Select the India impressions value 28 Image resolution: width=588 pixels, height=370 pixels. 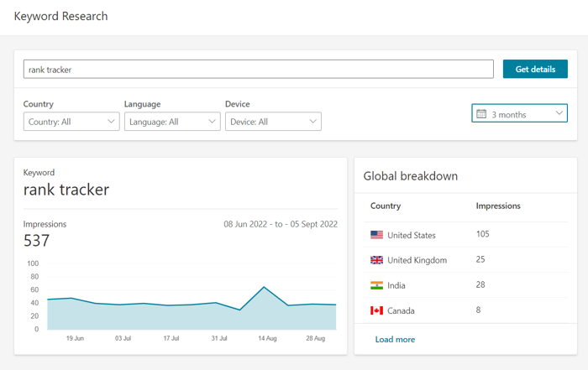482,285
